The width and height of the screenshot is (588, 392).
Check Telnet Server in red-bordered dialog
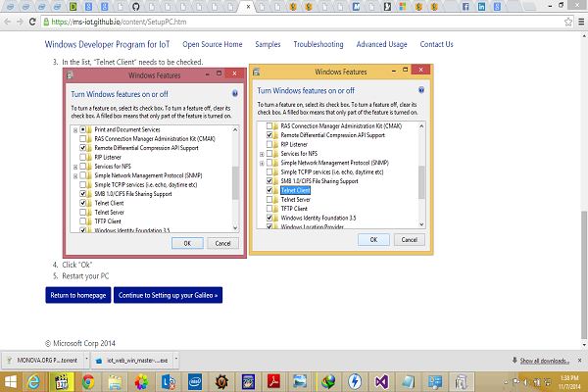(x=83, y=212)
